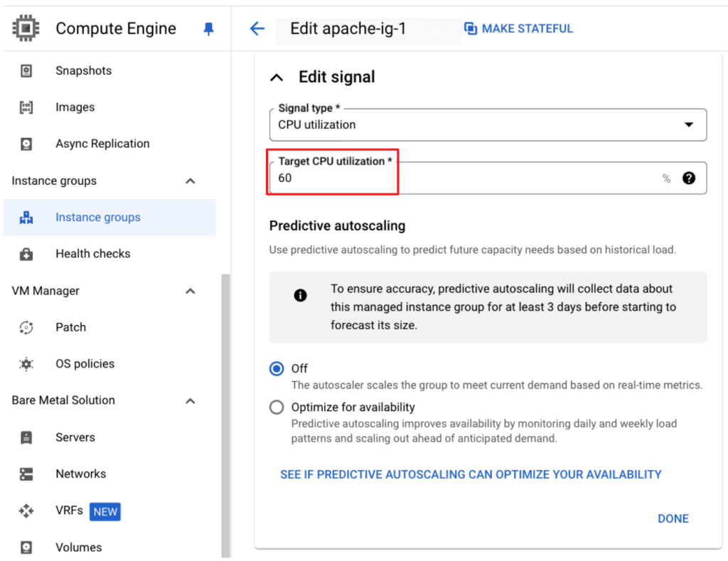The image size is (728, 561).
Task: Select Optimize for availability radio button
Action: [x=277, y=407]
